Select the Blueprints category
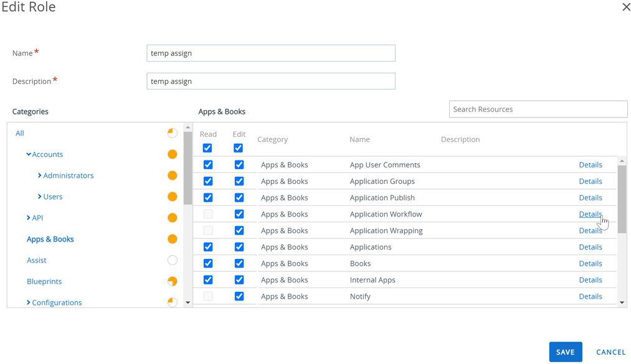Viewport: 631px width, 364px height. point(44,281)
